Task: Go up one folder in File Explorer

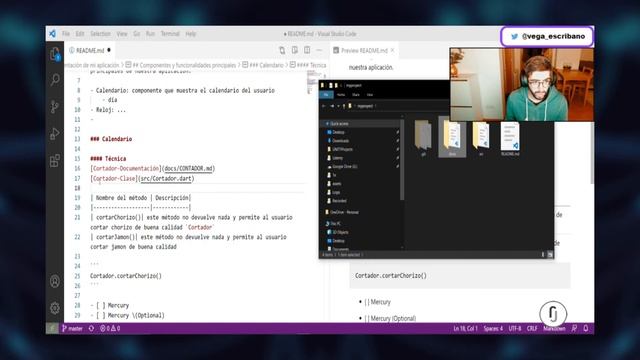Action: tap(344, 106)
